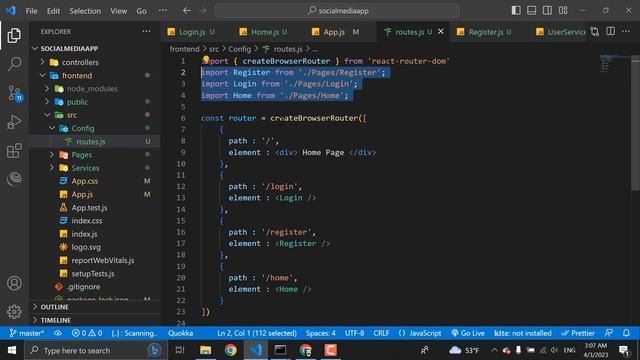640x360 pixels.
Task: Open the Search view in activity bar
Action: [x=15, y=64]
